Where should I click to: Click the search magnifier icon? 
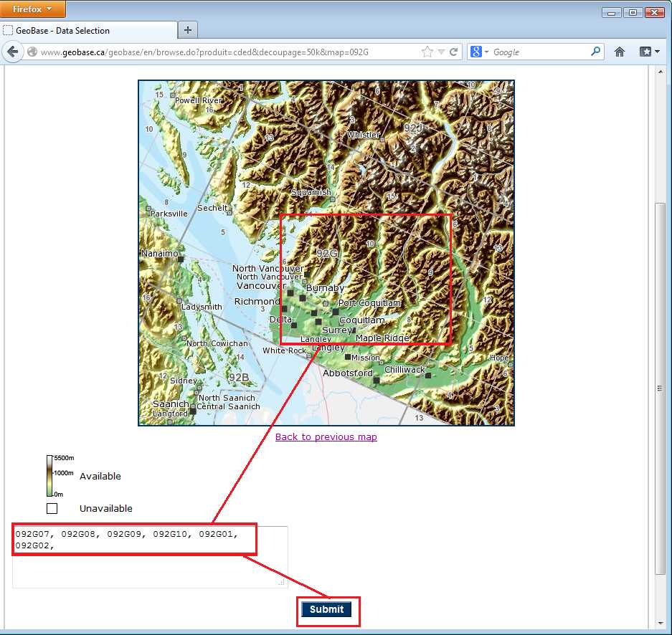coord(595,52)
